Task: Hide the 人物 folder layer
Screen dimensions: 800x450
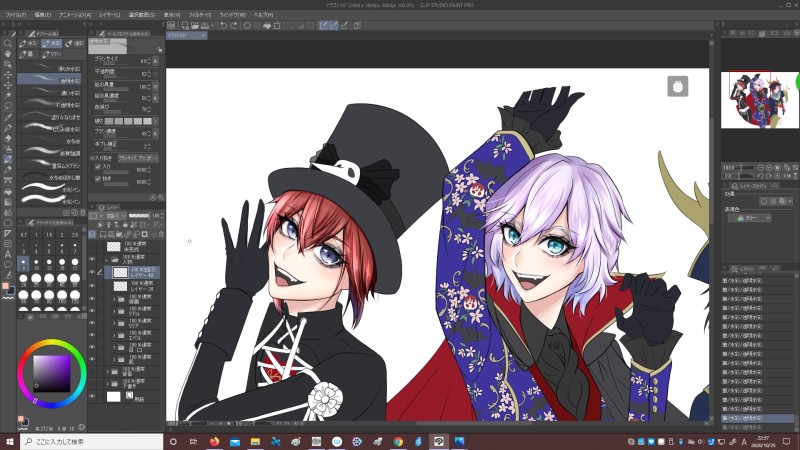Action: pyautogui.click(x=92, y=259)
